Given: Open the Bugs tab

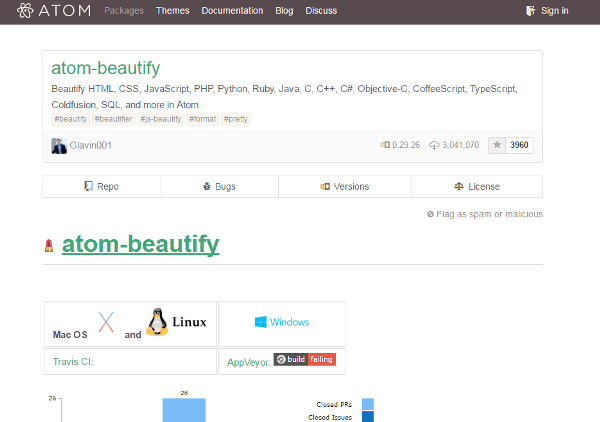Looking at the screenshot, I should pos(220,187).
